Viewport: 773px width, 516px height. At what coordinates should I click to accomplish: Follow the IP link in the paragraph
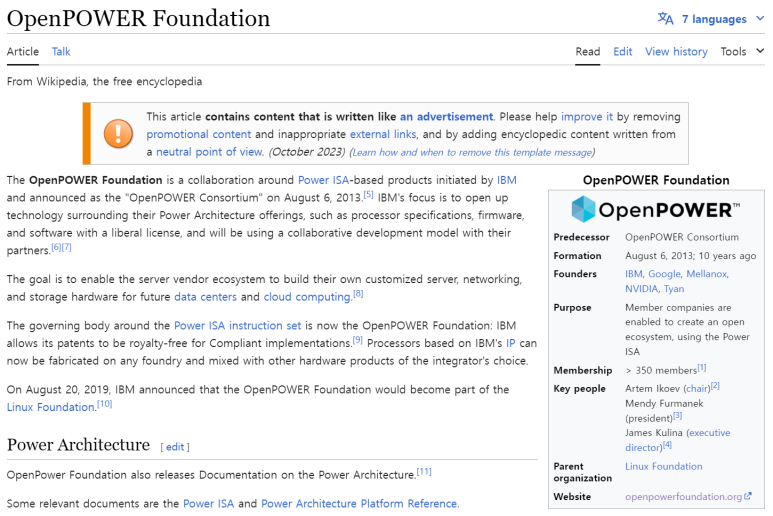tap(511, 343)
